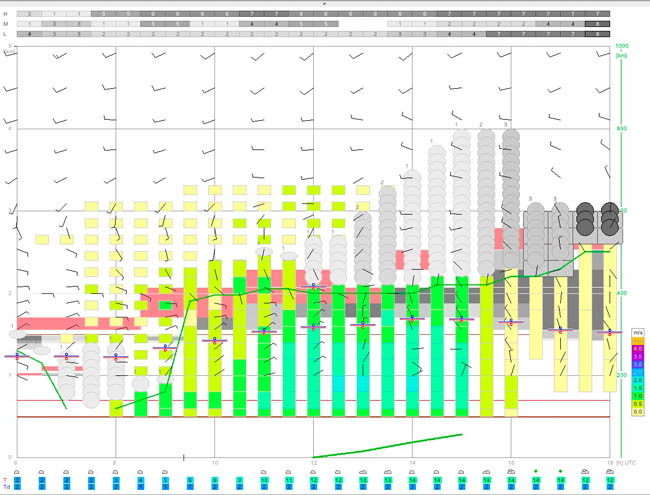The height and width of the screenshot is (495, 650).
Task: Click the last dark cell in L cloud row
Action: click(x=597, y=34)
